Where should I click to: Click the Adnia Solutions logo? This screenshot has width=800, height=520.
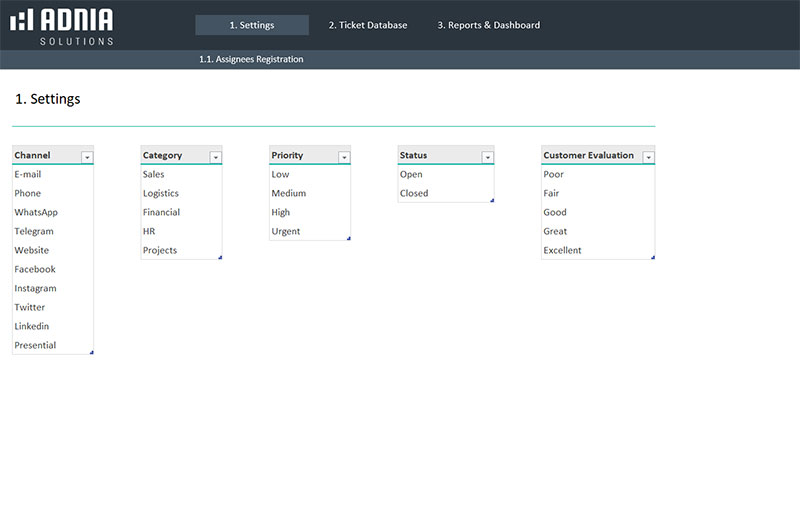tap(61, 25)
